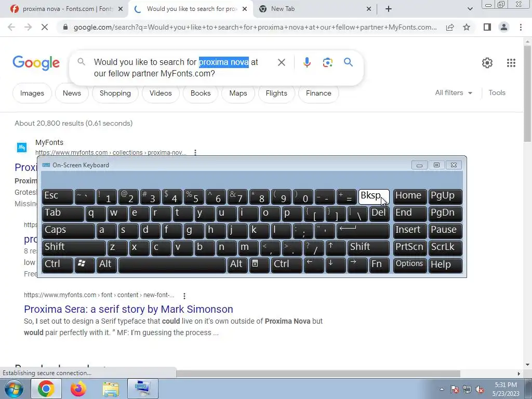Open search Tools button
The width and height of the screenshot is (532, 399).
tap(497, 92)
